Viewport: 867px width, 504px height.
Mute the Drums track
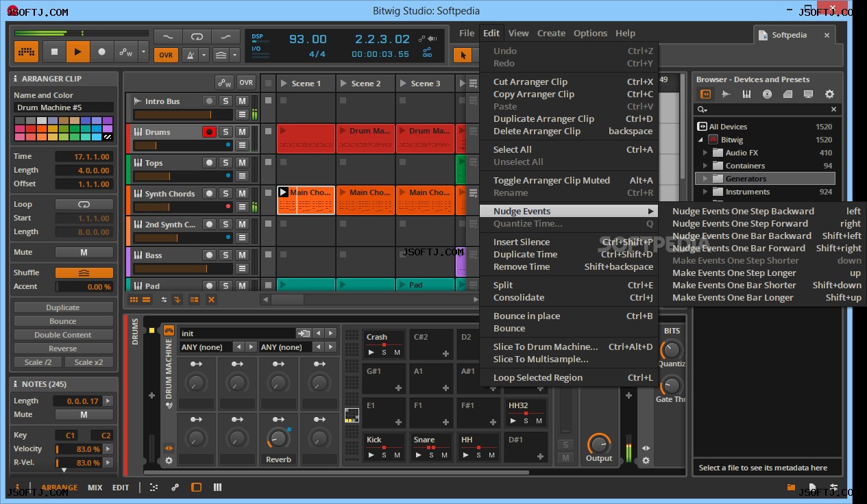[242, 131]
